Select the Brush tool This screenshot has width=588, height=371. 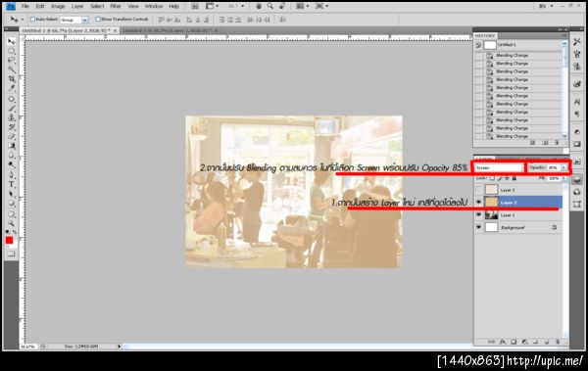11,109
